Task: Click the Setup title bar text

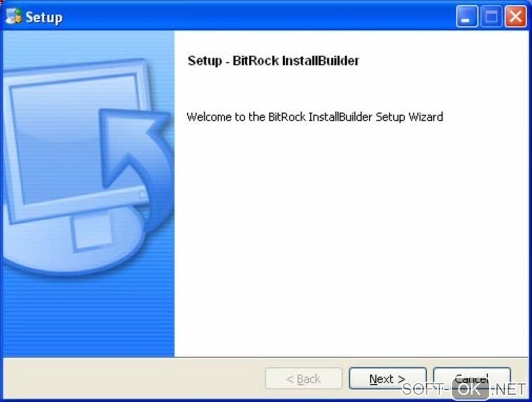Action: [x=44, y=17]
